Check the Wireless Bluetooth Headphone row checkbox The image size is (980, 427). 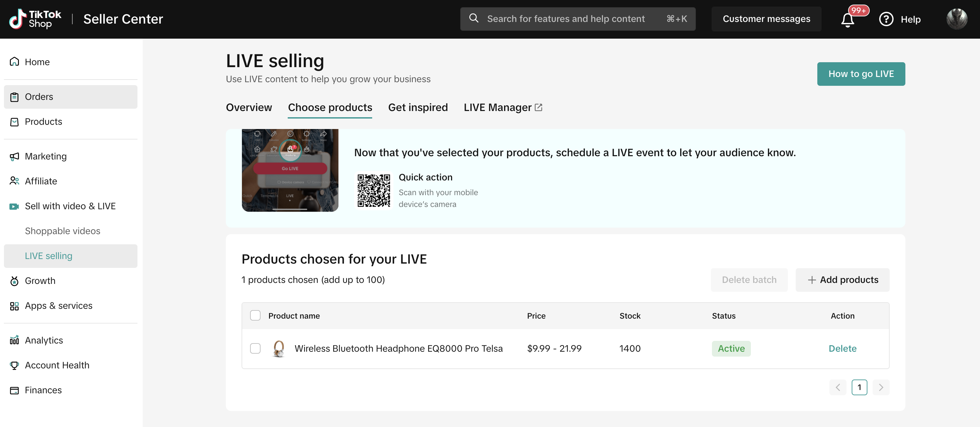pos(255,348)
